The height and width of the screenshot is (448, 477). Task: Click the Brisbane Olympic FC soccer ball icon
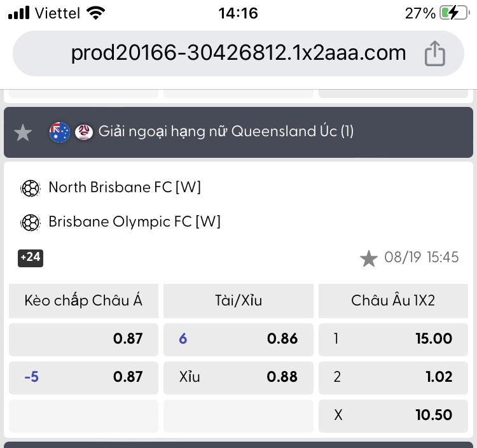pyautogui.click(x=31, y=223)
